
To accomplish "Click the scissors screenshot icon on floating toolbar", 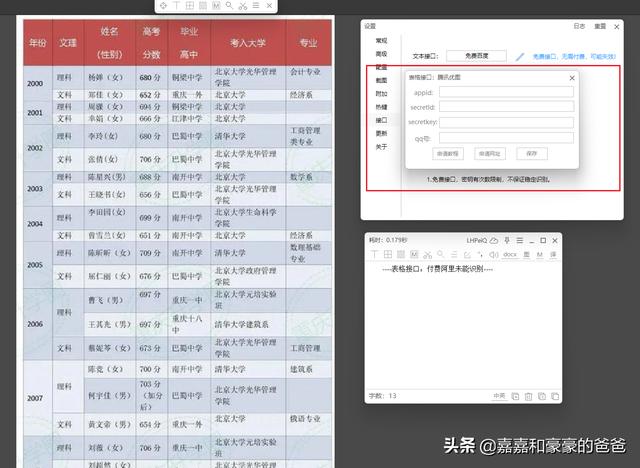I will (243, 6).
